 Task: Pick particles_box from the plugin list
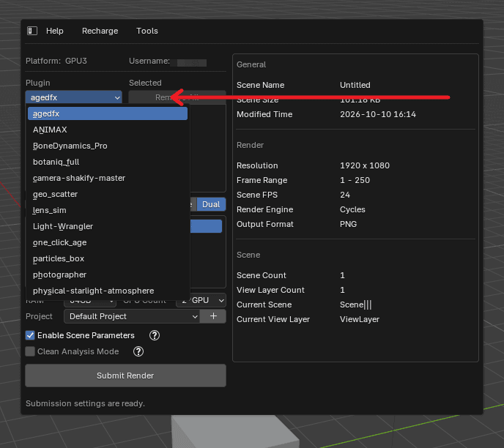108,258
